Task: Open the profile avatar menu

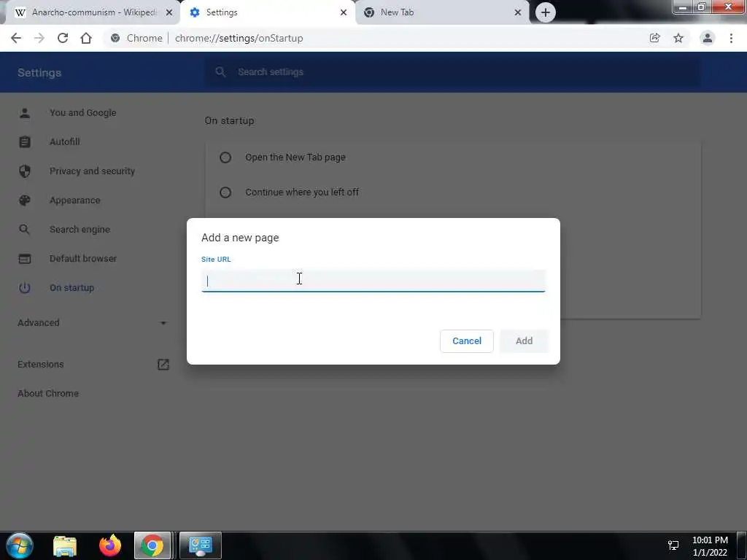Action: tap(708, 38)
